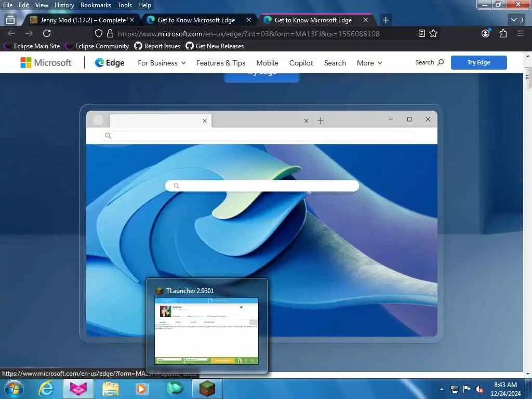This screenshot has width=532, height=399.
Task: Close the Jenny Mod tab
Action: point(132,20)
